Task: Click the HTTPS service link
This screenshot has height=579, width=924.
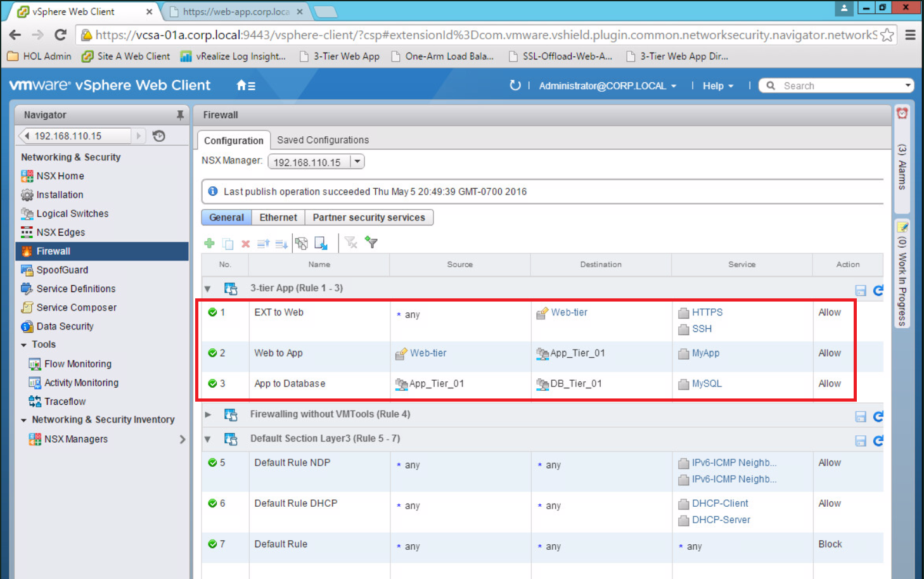Action: (x=707, y=312)
